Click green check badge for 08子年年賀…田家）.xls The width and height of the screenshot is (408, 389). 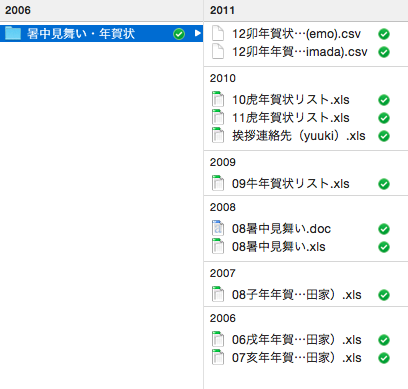click(x=384, y=295)
